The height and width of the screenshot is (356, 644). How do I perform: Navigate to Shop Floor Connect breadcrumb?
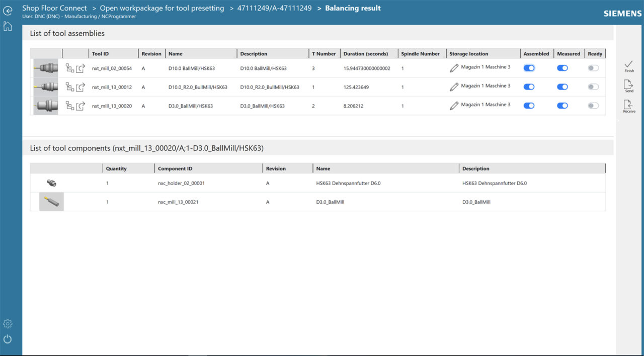pyautogui.click(x=54, y=8)
